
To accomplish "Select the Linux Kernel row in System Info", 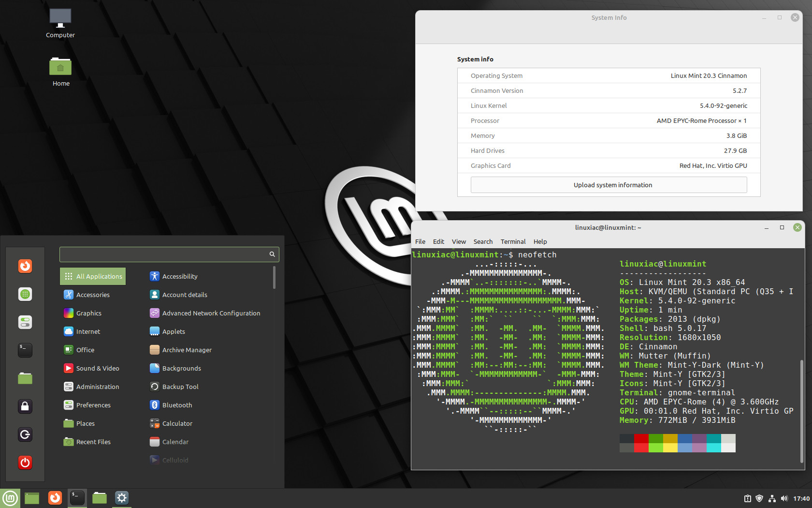I will coord(609,105).
